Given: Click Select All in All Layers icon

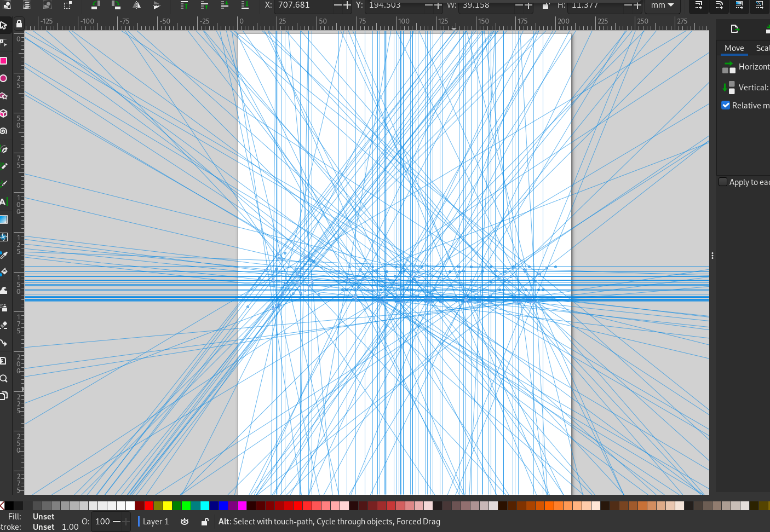Looking at the screenshot, I should (x=27, y=5).
